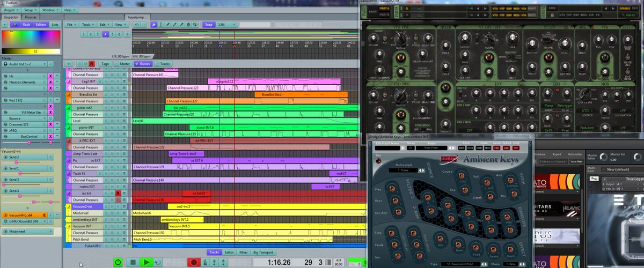Select arrangement number 5 button
This screenshot has width=644, height=268.
(112, 34)
